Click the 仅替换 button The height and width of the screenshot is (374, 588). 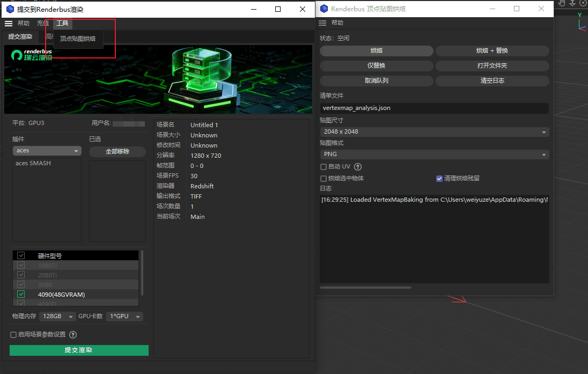[x=377, y=65]
